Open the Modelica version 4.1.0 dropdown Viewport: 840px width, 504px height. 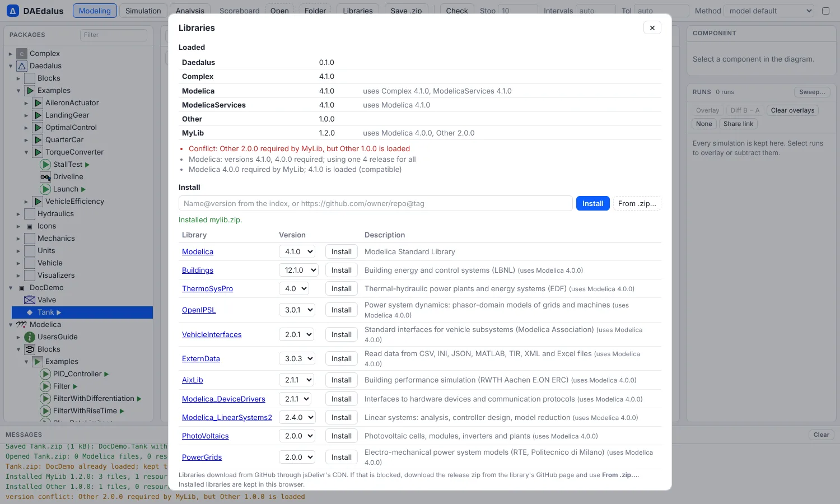[x=297, y=252]
